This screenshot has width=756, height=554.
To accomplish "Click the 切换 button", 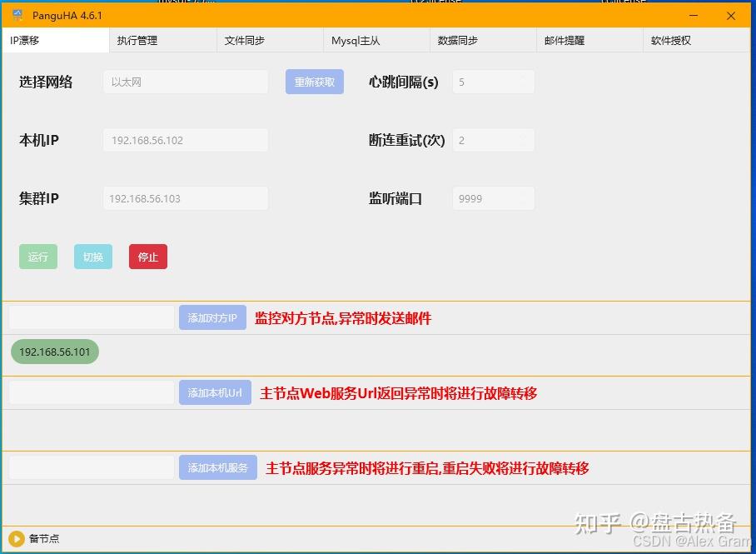I will (x=93, y=257).
